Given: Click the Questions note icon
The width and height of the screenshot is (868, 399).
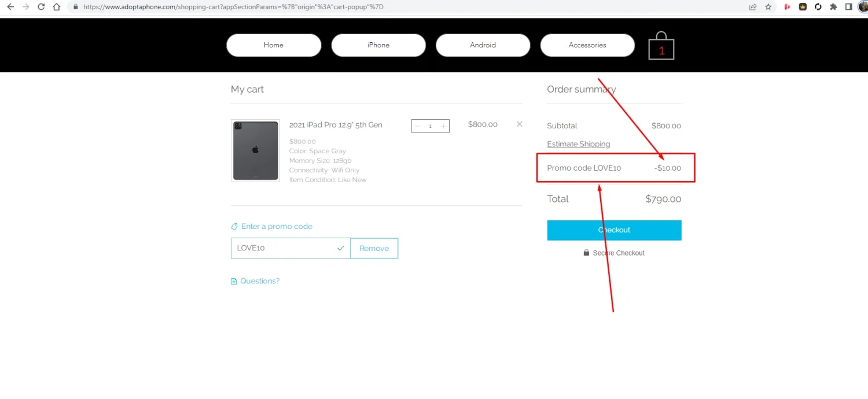Looking at the screenshot, I should tap(234, 282).
